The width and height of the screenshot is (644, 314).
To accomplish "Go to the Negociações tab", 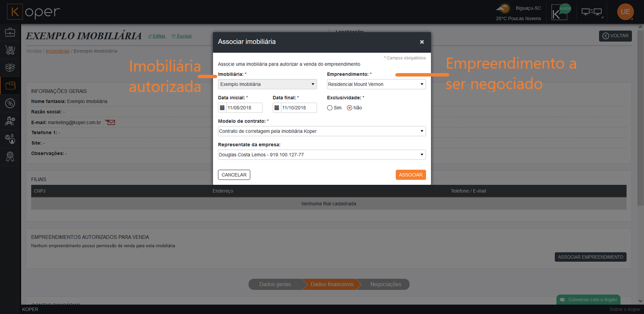I will click(385, 285).
